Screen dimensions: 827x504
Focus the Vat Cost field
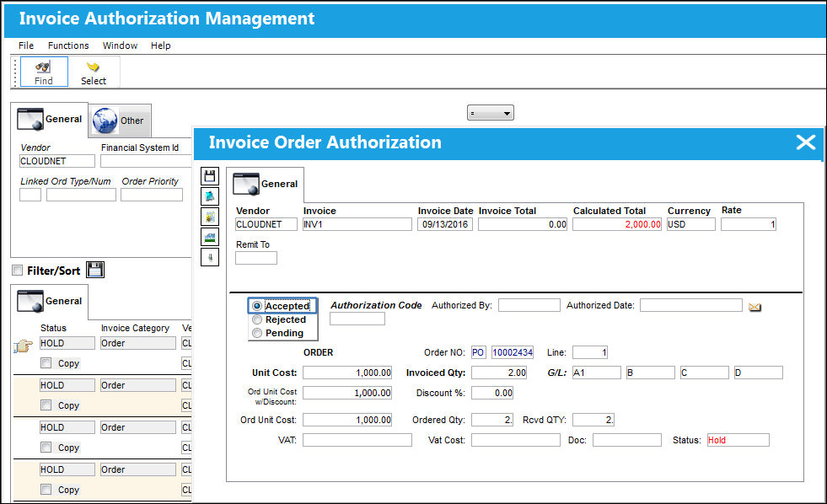[516, 440]
